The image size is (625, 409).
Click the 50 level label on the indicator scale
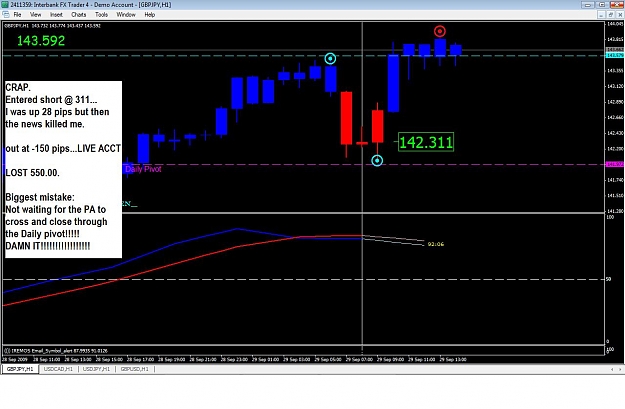pyautogui.click(x=608, y=279)
